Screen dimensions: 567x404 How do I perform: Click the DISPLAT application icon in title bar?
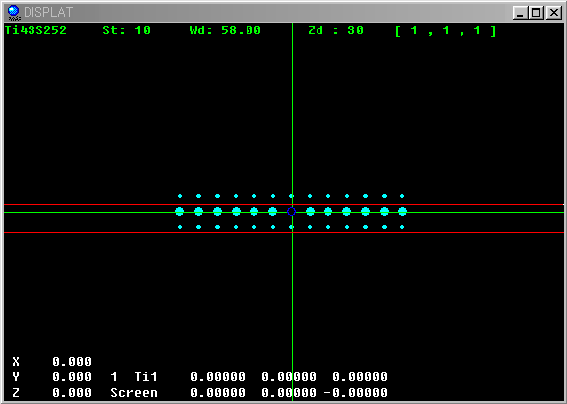pyautogui.click(x=14, y=13)
